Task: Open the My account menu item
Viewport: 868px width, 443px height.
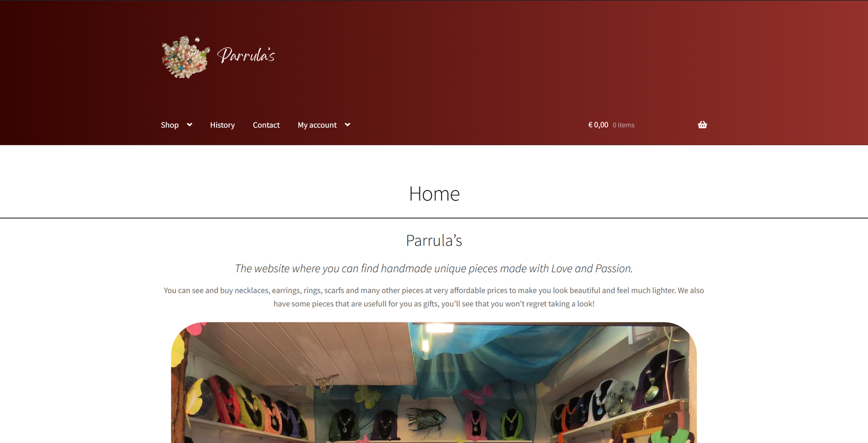Action: (x=317, y=125)
